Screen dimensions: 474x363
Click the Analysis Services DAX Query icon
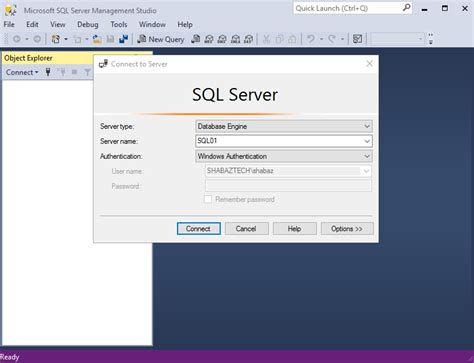pos(248,39)
